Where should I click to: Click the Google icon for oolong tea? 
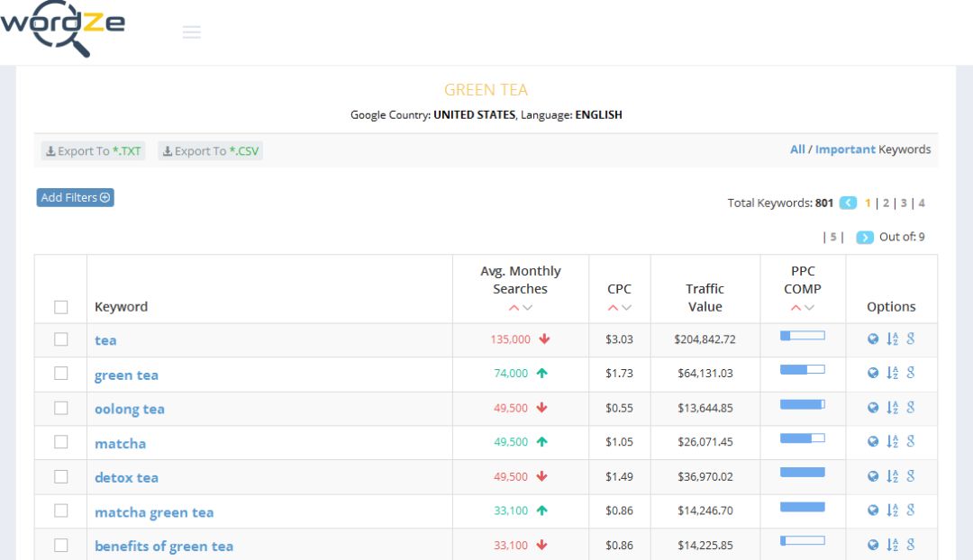pyautogui.click(x=911, y=408)
